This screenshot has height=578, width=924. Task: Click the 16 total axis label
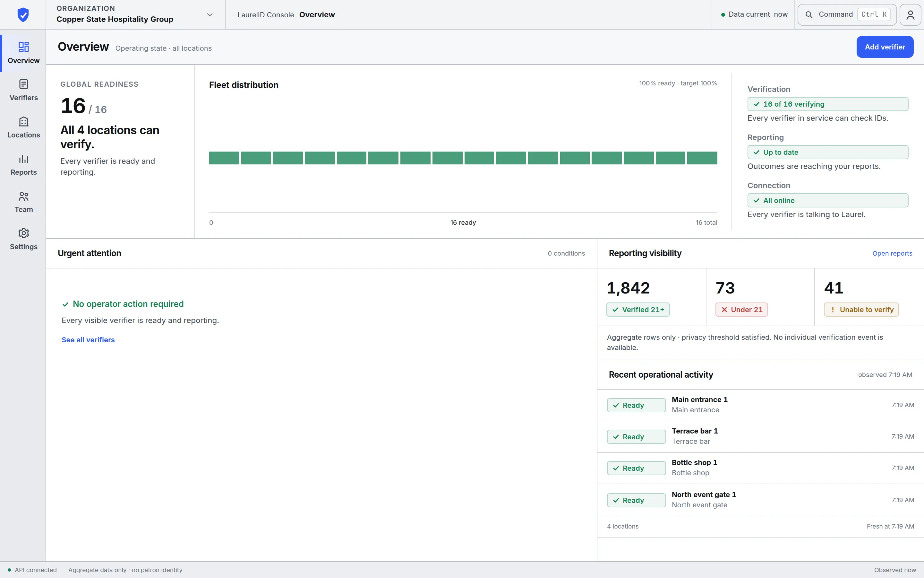[x=706, y=223]
